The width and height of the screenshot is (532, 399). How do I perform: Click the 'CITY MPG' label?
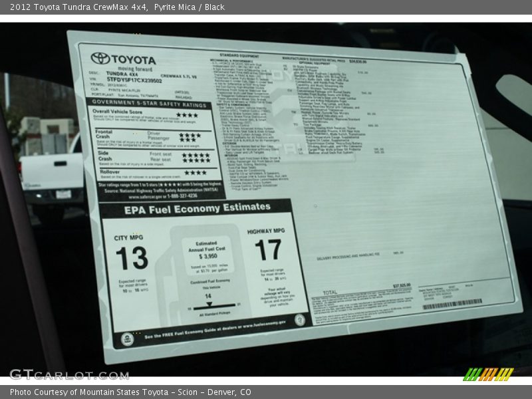pos(128,238)
